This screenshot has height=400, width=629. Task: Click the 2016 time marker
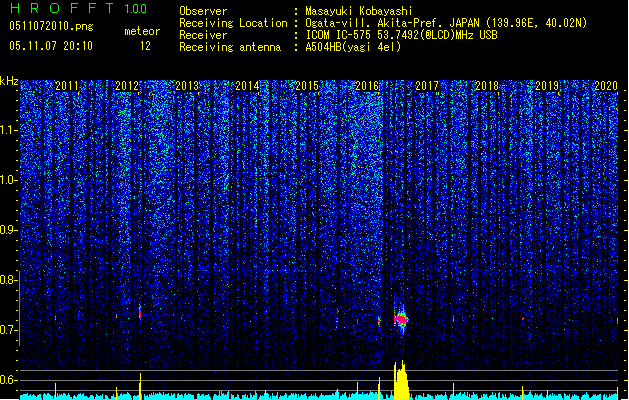367,86
